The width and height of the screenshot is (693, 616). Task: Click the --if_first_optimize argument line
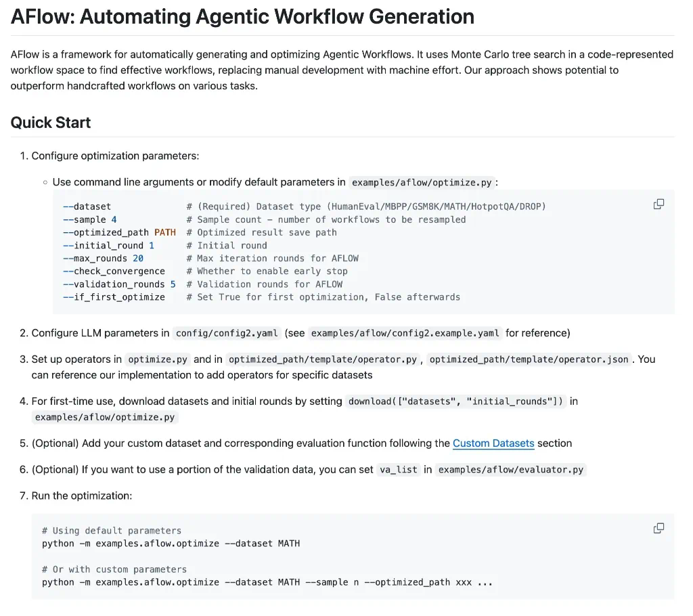pos(114,296)
